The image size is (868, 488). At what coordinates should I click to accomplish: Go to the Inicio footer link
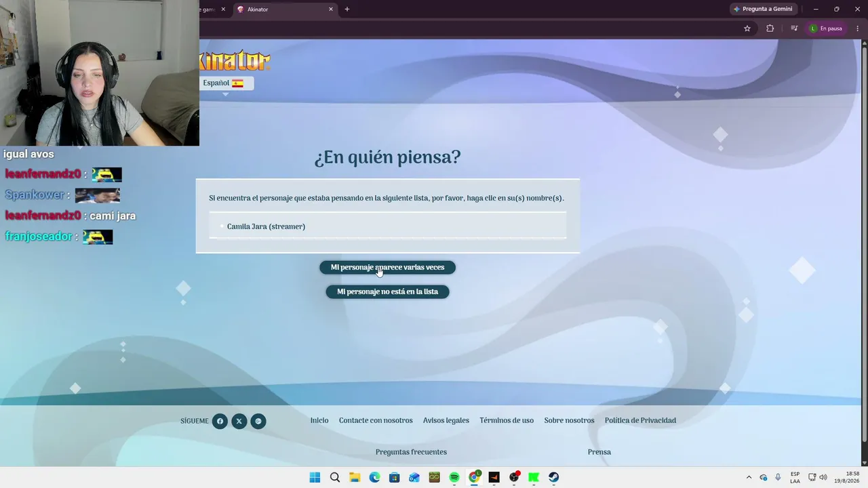click(x=319, y=421)
